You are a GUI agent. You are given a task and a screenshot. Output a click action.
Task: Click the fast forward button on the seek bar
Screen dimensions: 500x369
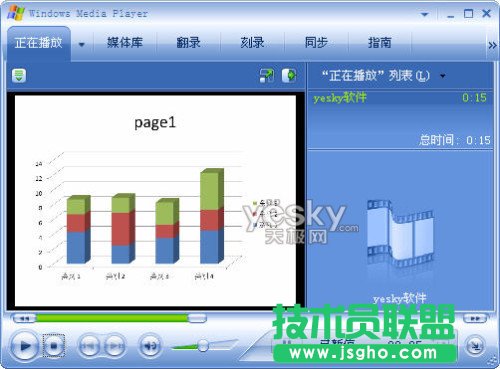click(x=475, y=318)
